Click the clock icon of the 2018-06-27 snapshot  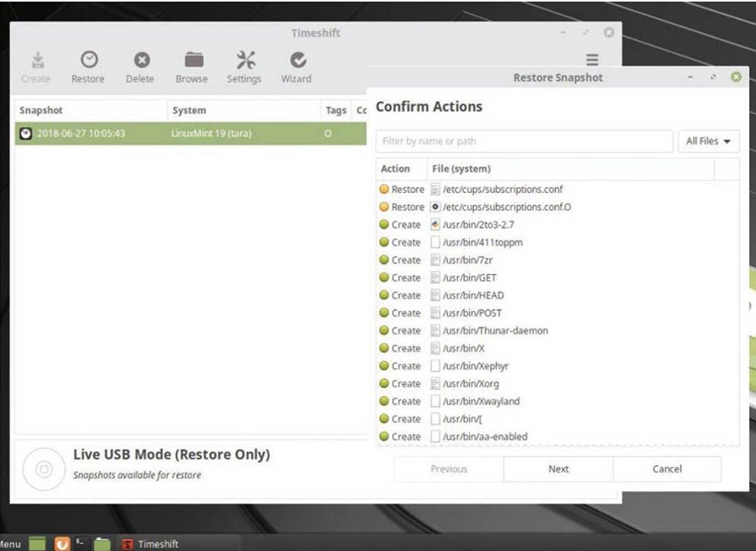point(26,134)
